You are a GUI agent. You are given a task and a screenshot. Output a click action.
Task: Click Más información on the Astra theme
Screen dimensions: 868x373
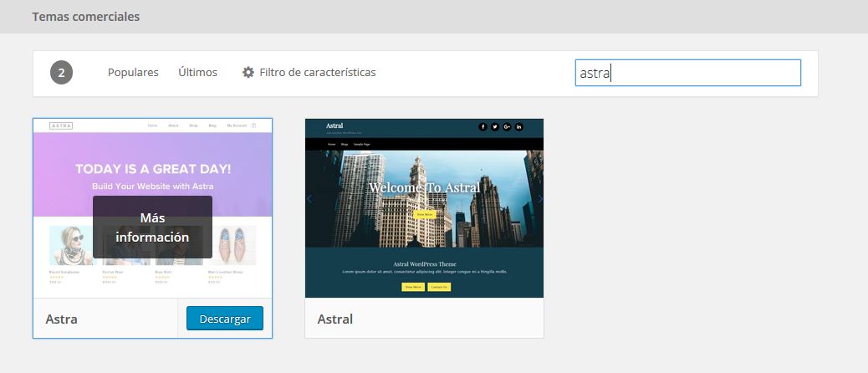click(x=152, y=227)
